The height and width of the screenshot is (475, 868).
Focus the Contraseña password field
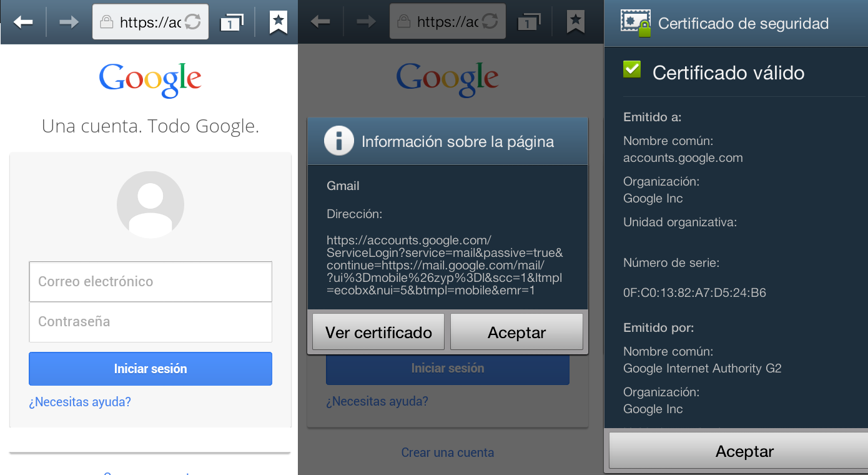[x=150, y=322]
